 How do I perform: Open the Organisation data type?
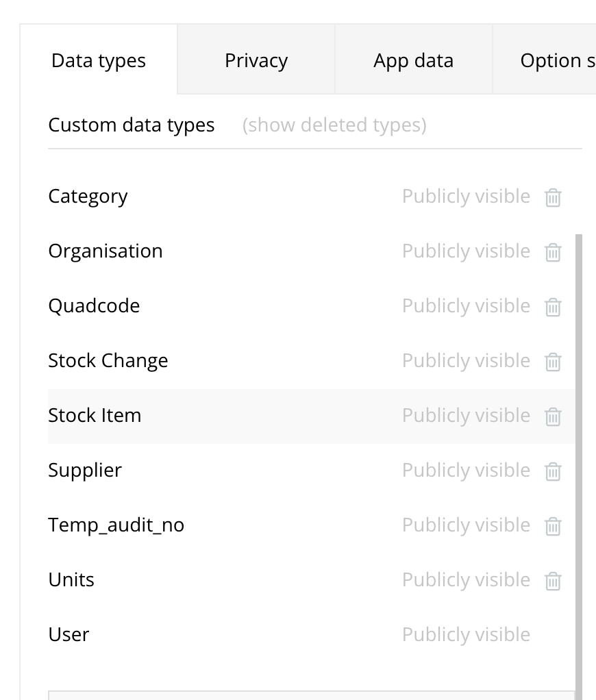(105, 251)
